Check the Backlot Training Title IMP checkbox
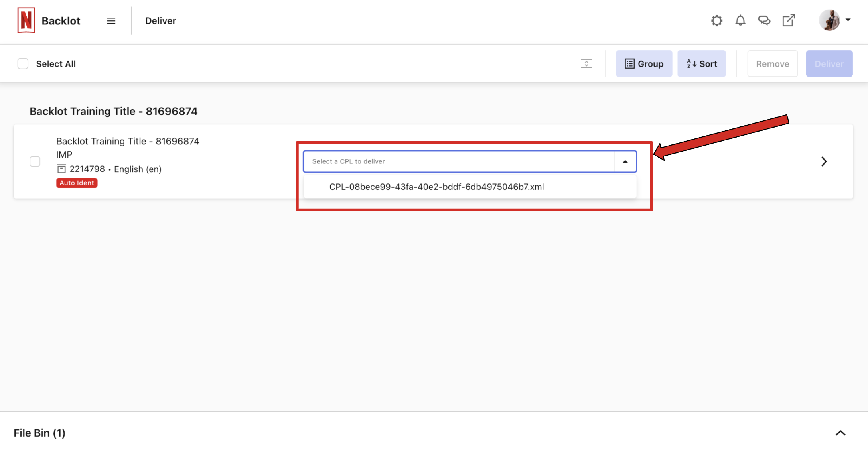Image resolution: width=868 pixels, height=449 pixels. coord(35,161)
